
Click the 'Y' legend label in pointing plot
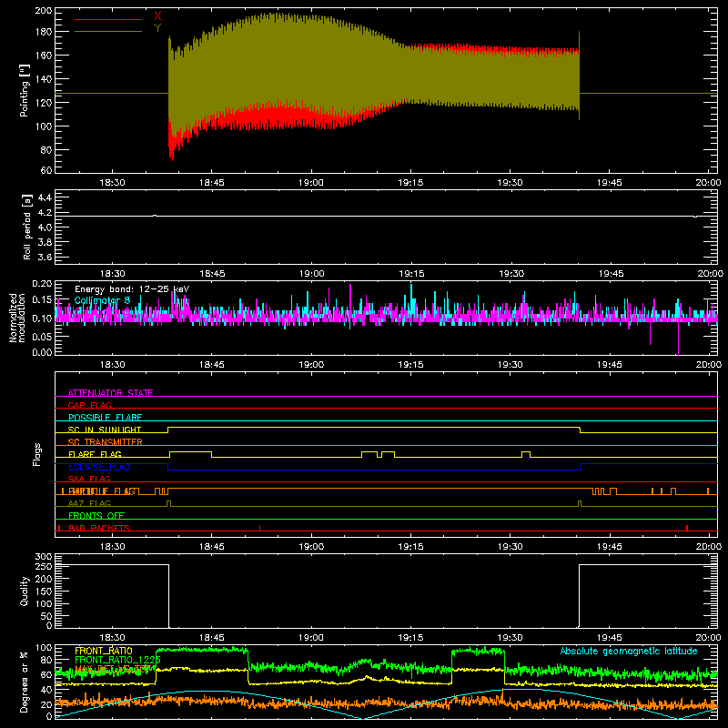point(157,28)
